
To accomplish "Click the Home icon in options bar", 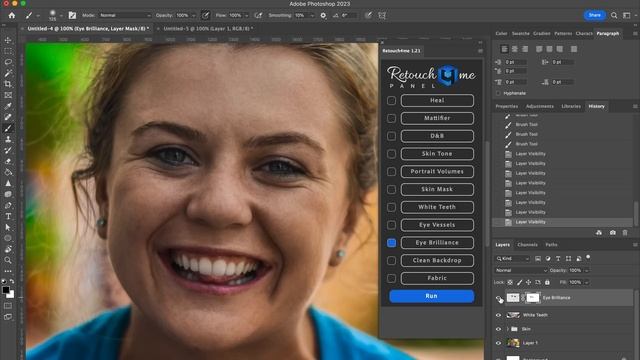I will click(x=12, y=15).
